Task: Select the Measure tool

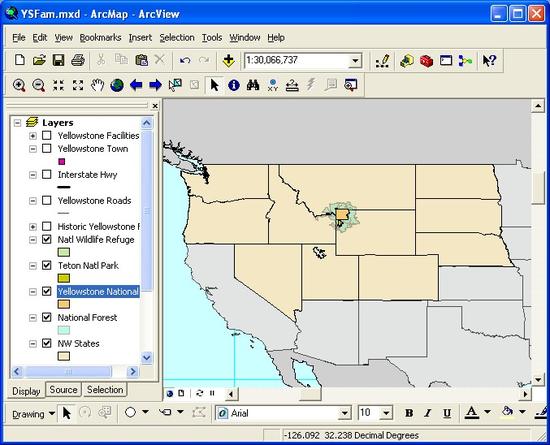Action: [x=292, y=85]
